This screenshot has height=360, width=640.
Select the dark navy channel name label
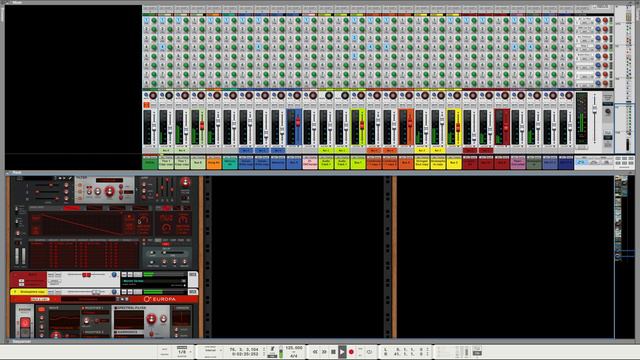566,163
